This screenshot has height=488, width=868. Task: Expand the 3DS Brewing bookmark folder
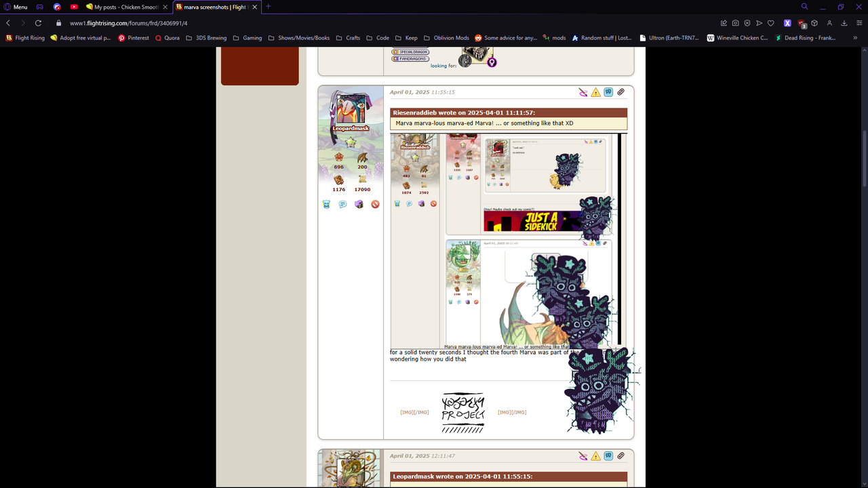(206, 38)
